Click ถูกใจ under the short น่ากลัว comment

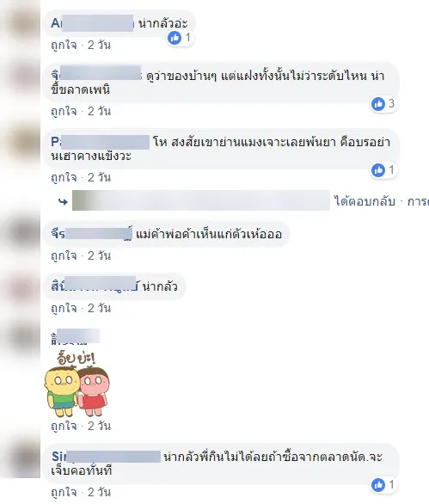(64, 308)
